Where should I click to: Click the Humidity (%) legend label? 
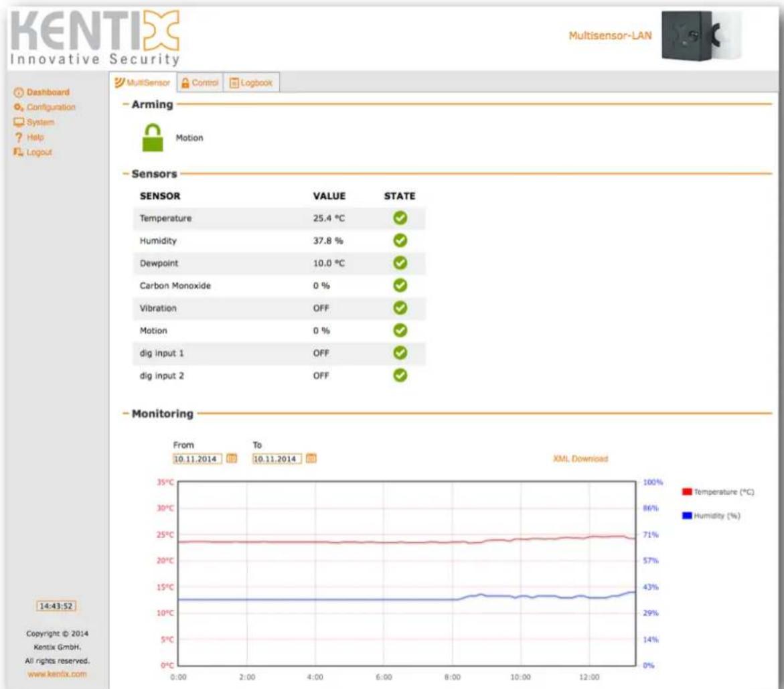pyautogui.click(x=717, y=516)
